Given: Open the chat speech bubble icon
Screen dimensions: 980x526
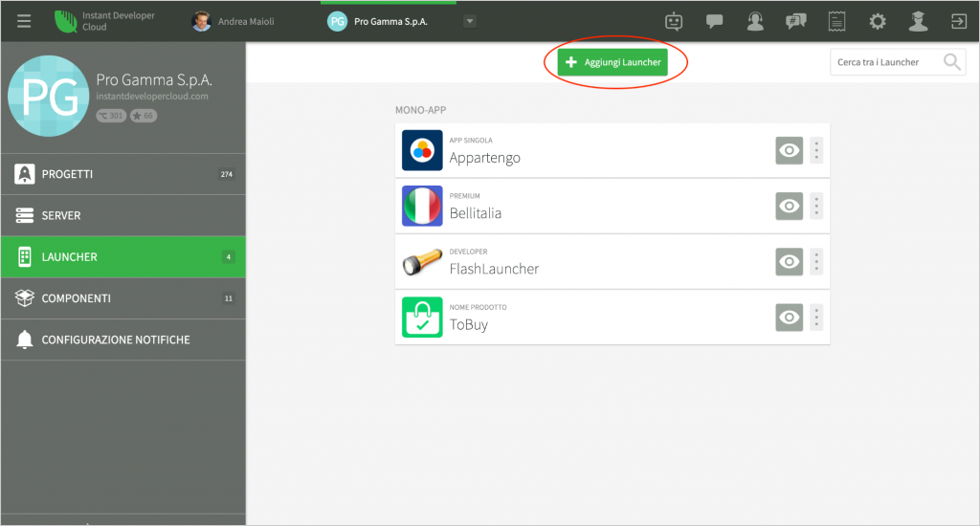Looking at the screenshot, I should click(x=714, y=21).
